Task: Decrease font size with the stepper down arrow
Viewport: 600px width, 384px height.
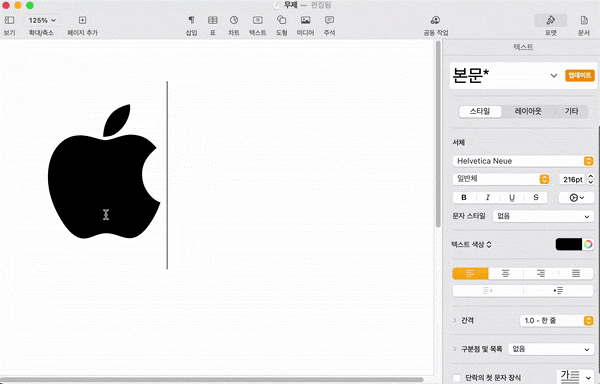Action: (x=590, y=182)
